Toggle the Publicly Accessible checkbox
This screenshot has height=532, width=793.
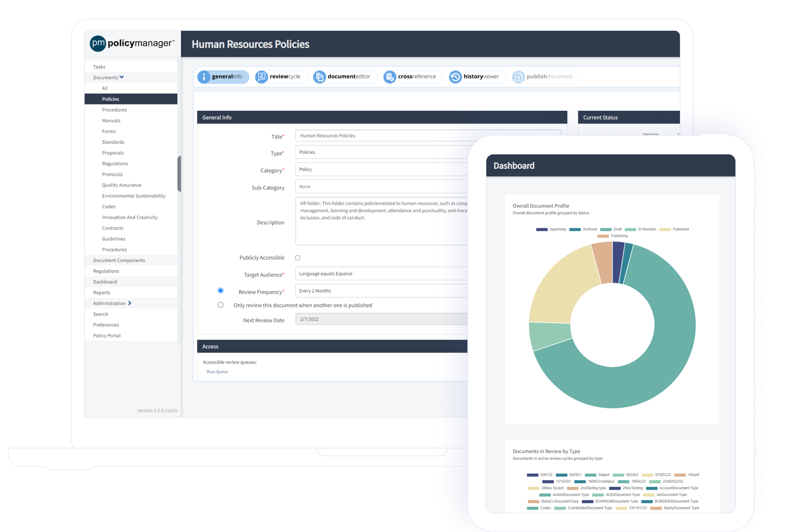pos(297,258)
